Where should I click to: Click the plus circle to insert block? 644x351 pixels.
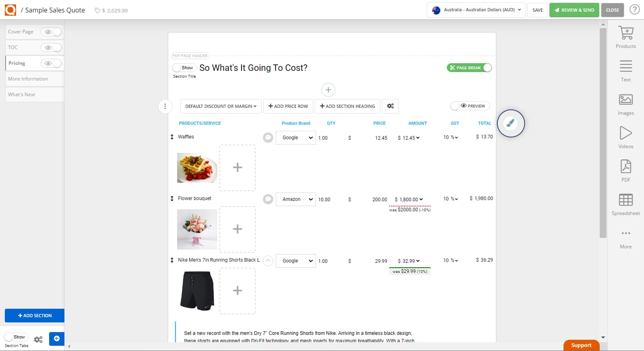[x=328, y=90]
